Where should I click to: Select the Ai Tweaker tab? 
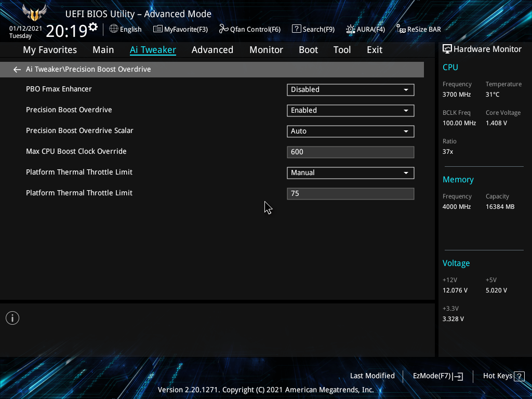(153, 50)
